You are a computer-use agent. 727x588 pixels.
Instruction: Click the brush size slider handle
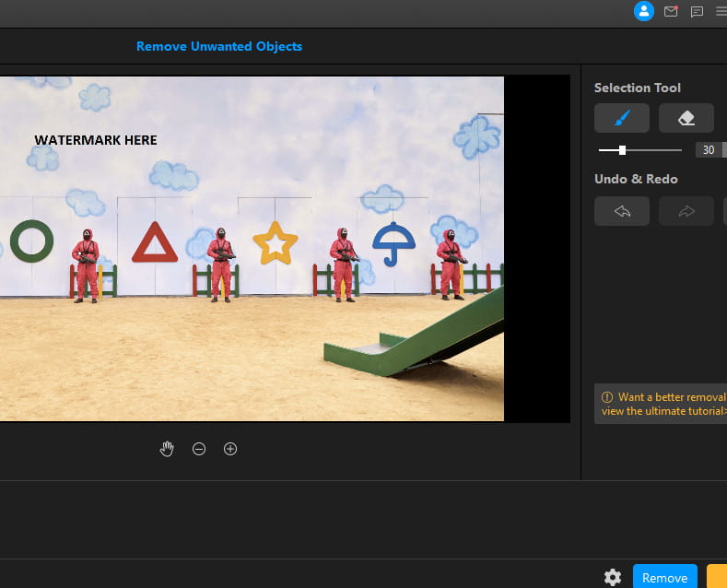[622, 150]
